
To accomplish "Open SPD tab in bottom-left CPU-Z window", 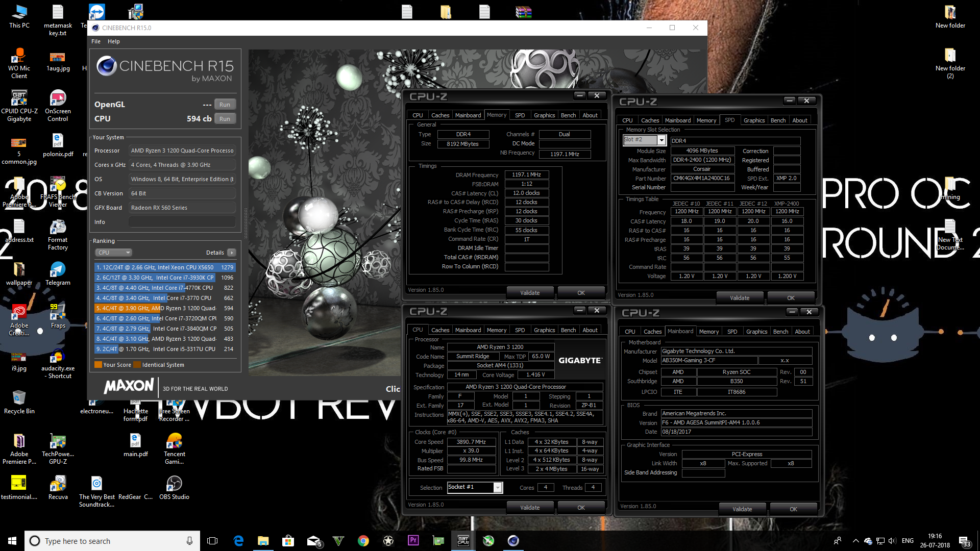I will click(x=520, y=330).
